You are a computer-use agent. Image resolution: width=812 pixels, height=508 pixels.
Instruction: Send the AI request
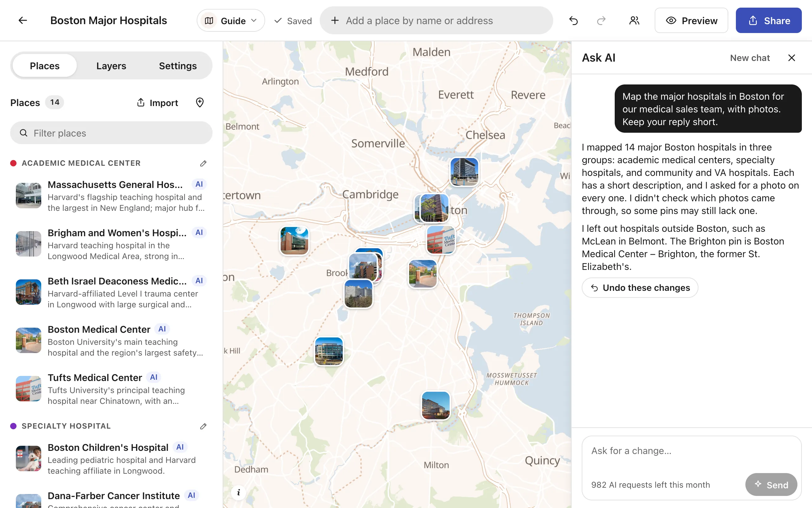coord(771,485)
